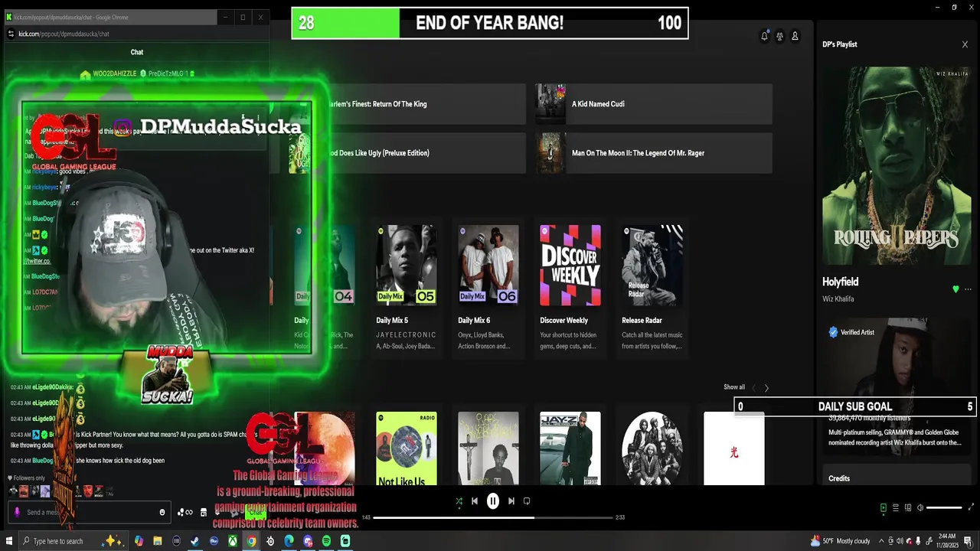The width and height of the screenshot is (980, 551).
Task: Enter Spotify full screen mode
Action: 972,507
